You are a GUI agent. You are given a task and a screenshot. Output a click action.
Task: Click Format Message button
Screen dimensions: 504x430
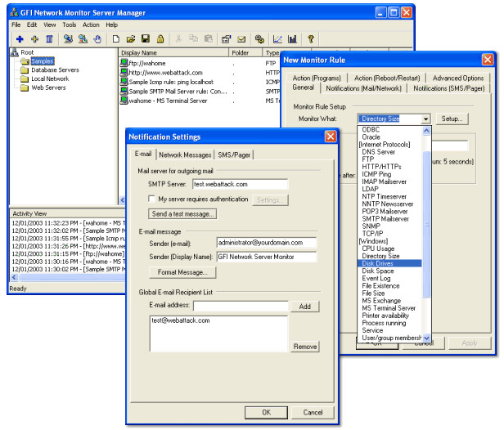pos(182,272)
